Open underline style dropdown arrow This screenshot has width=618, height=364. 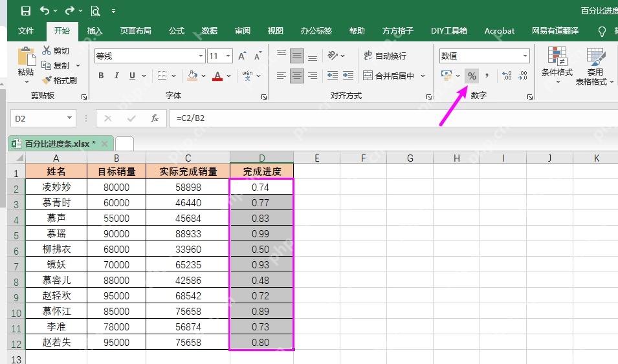click(144, 76)
